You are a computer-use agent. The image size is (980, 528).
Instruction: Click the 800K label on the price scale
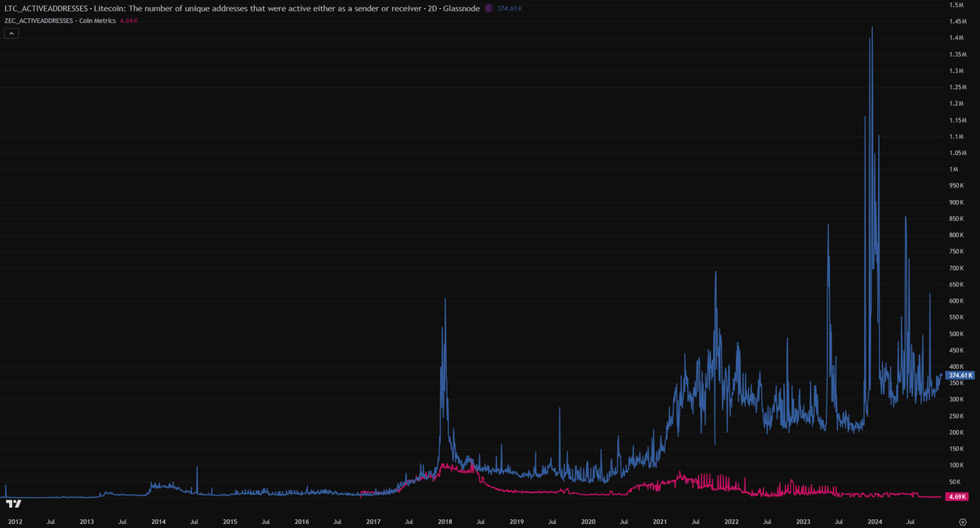[x=956, y=235]
